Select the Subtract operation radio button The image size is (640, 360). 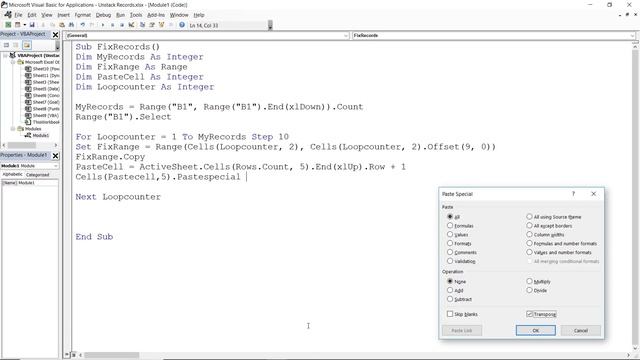click(450, 299)
